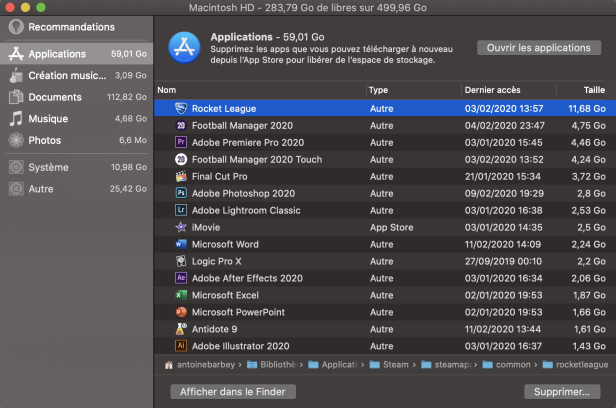This screenshot has width=616, height=408.
Task: Select Documents category in sidebar
Action: click(x=77, y=97)
